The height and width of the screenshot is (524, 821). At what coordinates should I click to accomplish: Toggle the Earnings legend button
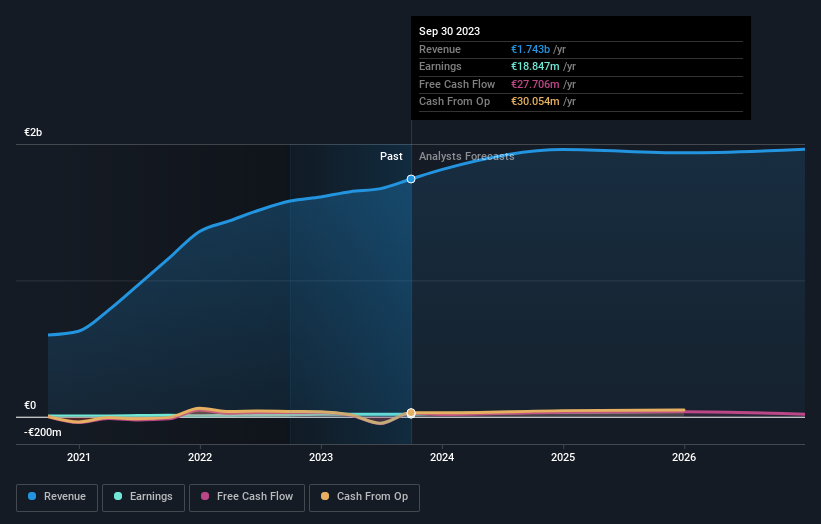coord(143,497)
